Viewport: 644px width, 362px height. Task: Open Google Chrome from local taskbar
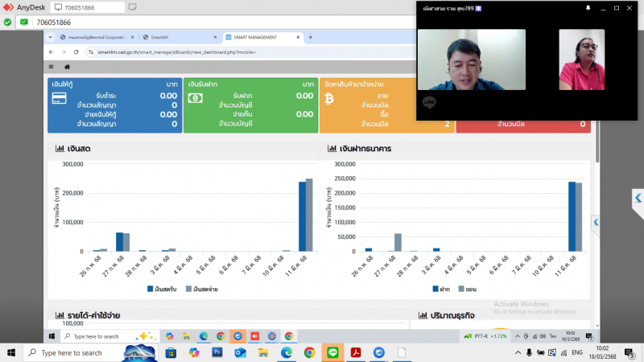(x=309, y=352)
